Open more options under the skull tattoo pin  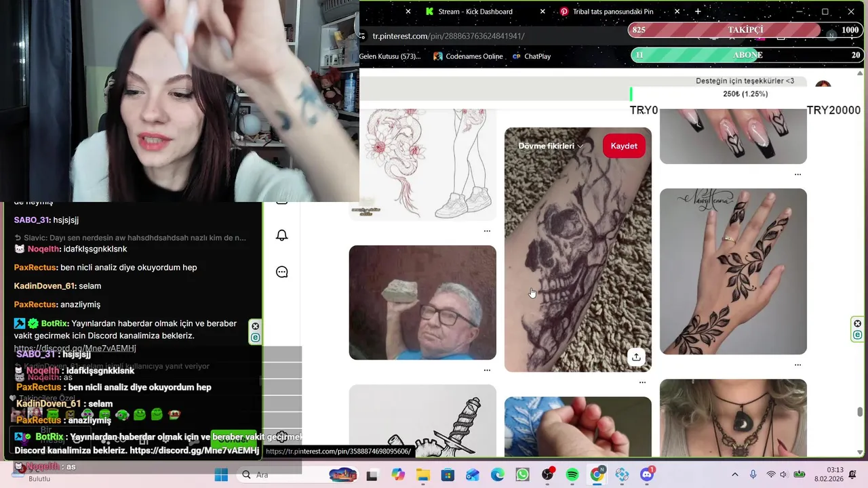click(642, 382)
